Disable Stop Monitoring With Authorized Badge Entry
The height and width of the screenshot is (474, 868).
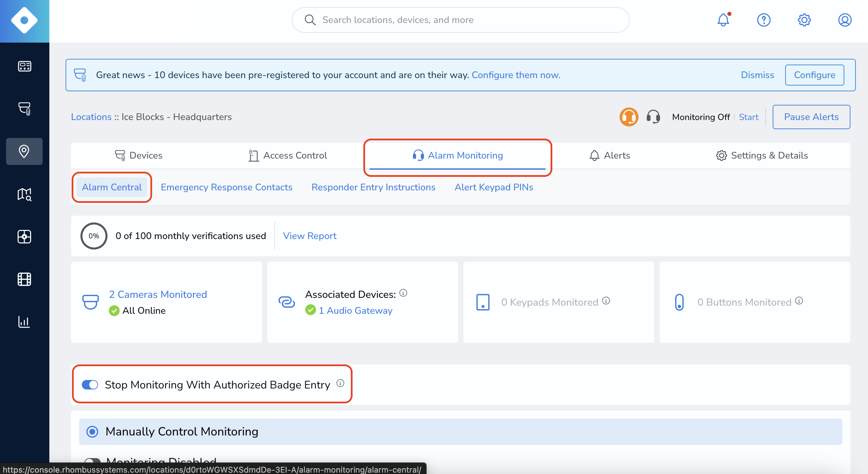[89, 385]
